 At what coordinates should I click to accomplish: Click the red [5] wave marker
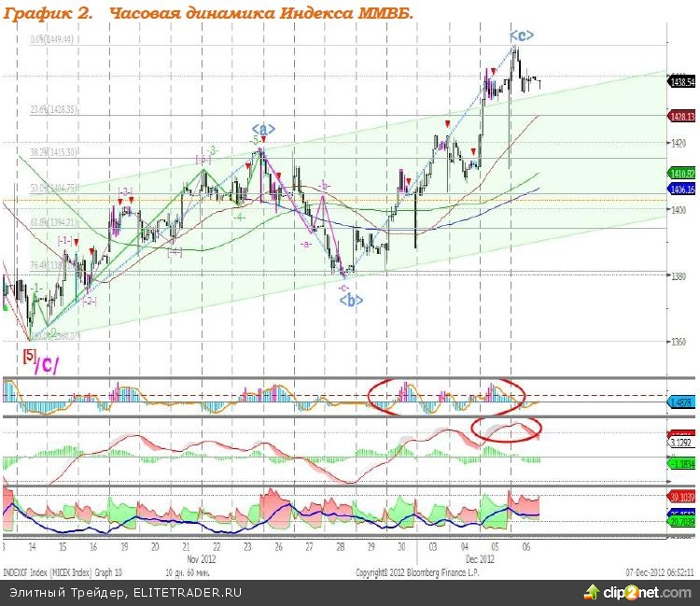[29, 355]
